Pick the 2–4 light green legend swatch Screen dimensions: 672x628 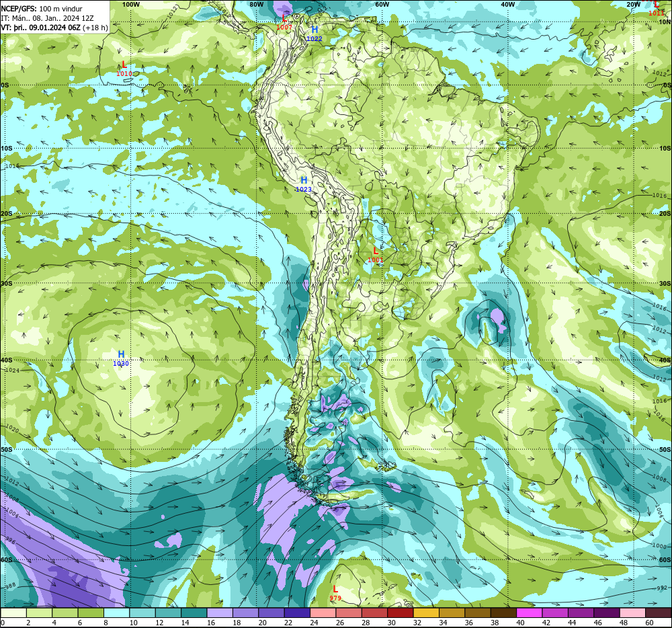pyautogui.click(x=39, y=613)
